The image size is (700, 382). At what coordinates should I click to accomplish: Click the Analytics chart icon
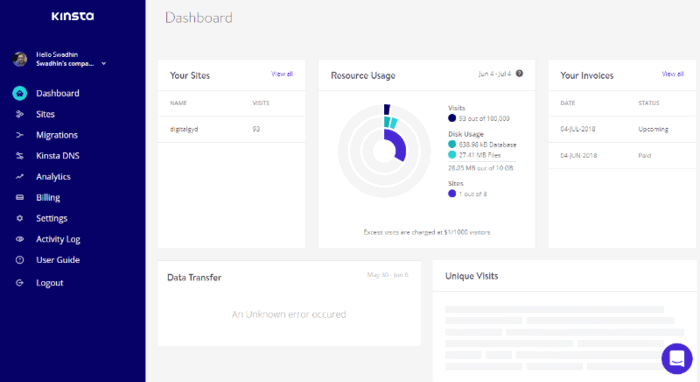(20, 176)
